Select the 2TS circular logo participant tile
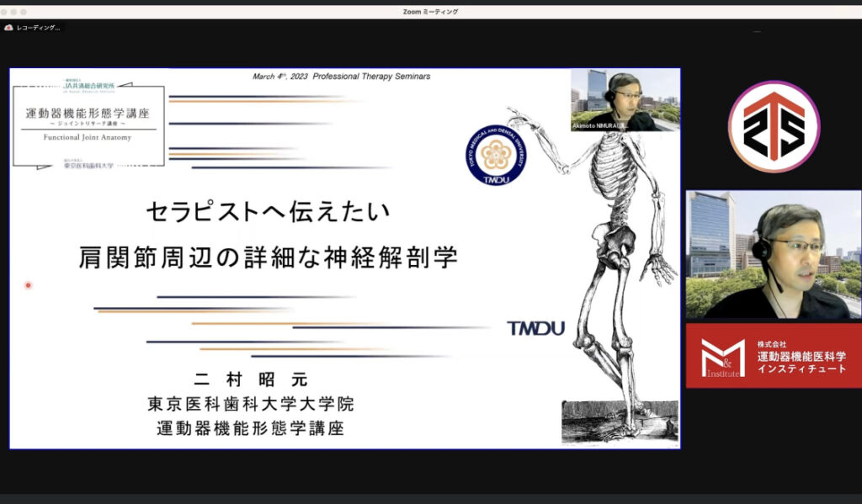The width and height of the screenshot is (862, 504). click(x=773, y=127)
